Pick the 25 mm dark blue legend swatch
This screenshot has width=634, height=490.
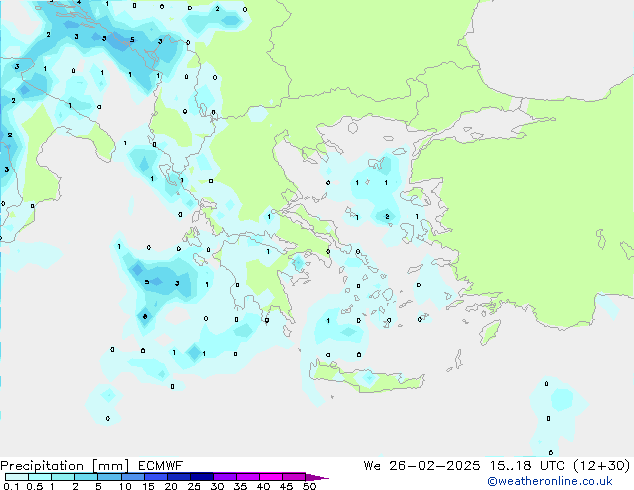pyautogui.click(x=202, y=477)
